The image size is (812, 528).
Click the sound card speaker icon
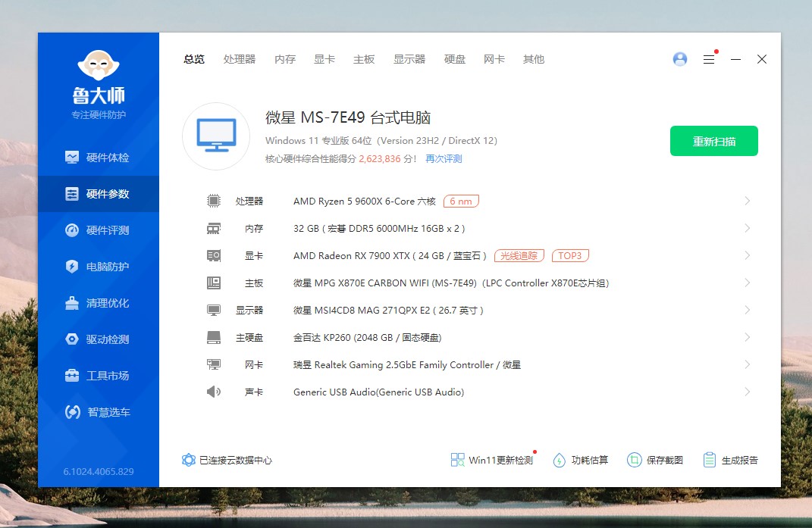coord(213,392)
